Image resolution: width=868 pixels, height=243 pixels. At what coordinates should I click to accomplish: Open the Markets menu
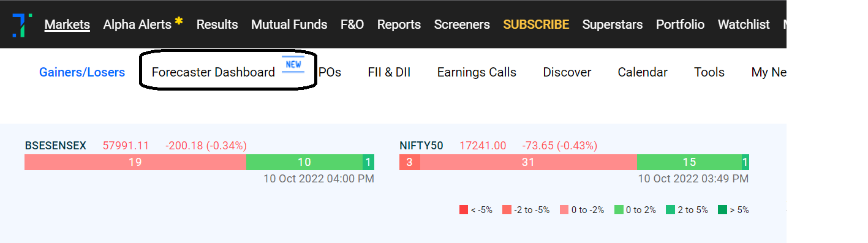(x=67, y=24)
